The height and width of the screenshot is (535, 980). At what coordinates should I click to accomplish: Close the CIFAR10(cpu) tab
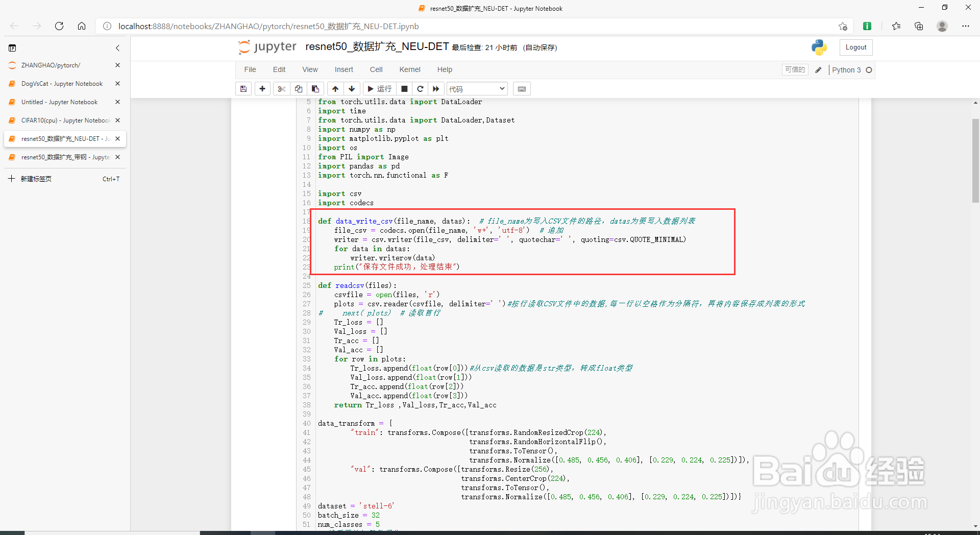point(118,120)
